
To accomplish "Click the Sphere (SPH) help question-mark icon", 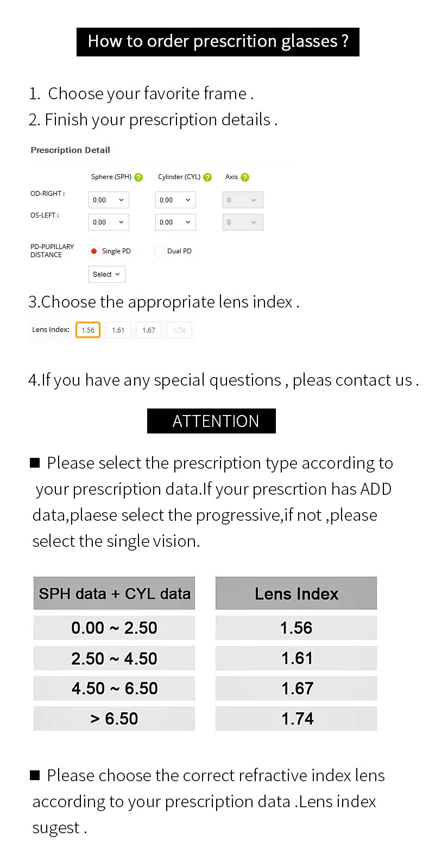I will point(138,177).
